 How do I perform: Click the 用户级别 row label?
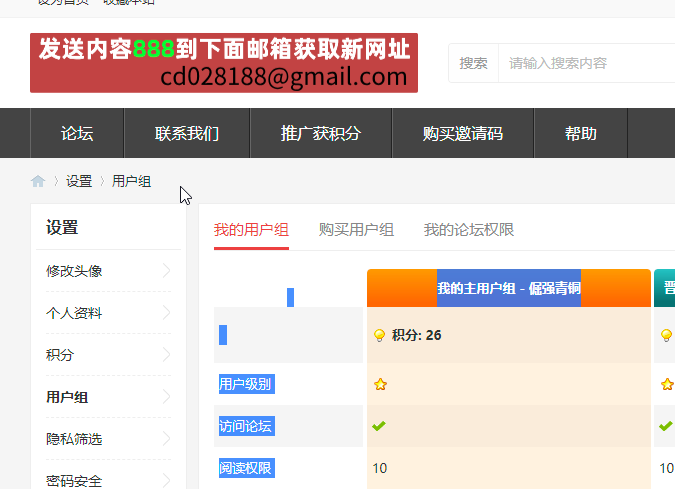coord(245,384)
